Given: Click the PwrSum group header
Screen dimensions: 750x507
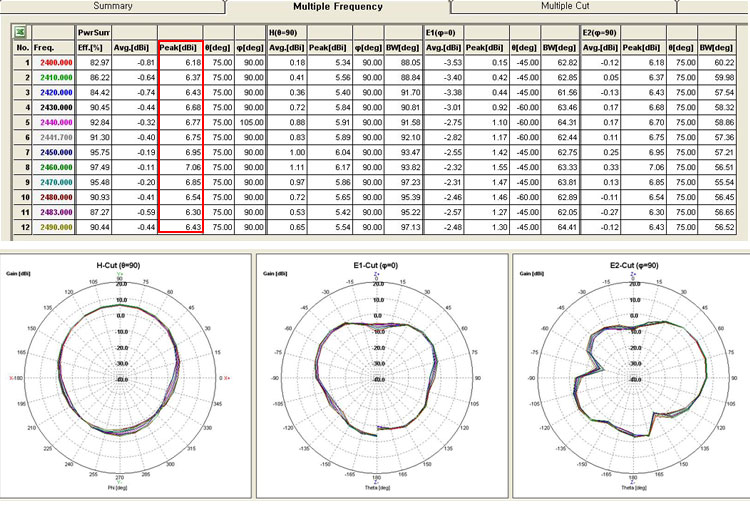Looking at the screenshot, I should (x=93, y=33).
